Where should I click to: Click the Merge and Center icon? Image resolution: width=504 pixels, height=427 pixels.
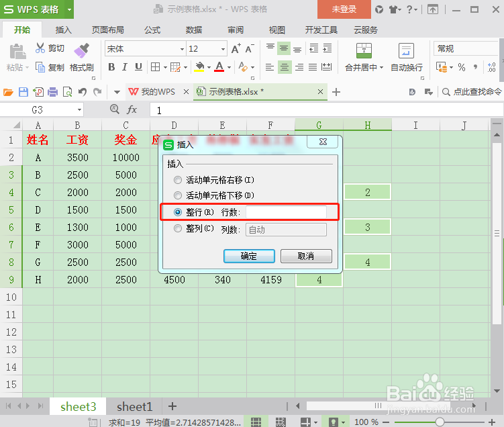pyautogui.click(x=364, y=51)
